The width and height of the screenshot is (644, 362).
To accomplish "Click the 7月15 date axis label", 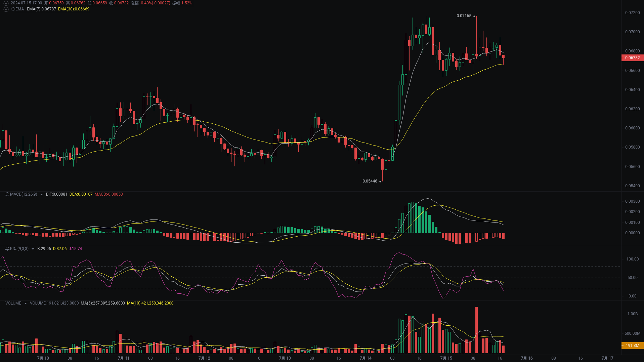I will [x=446, y=358].
